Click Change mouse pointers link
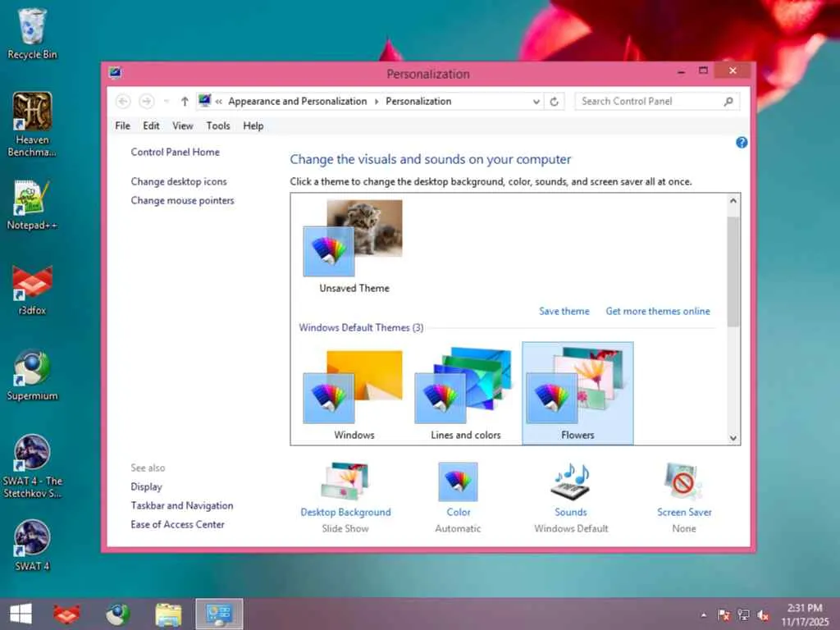The image size is (840, 630). point(183,200)
